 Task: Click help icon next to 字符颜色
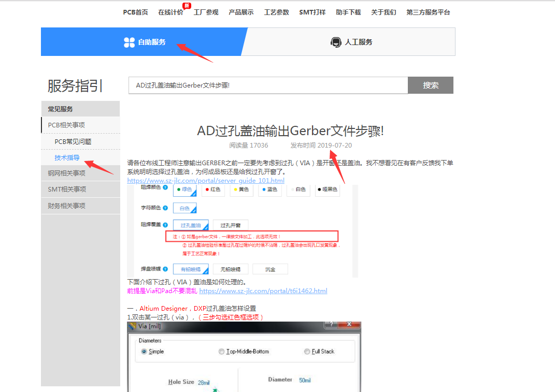click(x=165, y=208)
